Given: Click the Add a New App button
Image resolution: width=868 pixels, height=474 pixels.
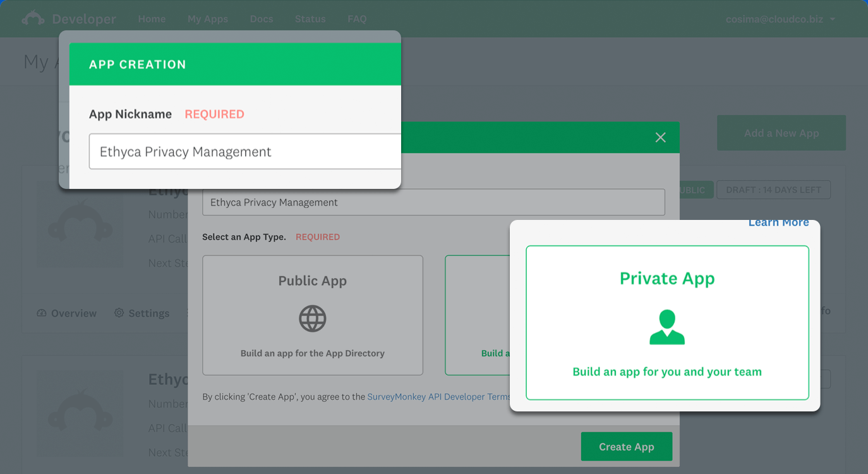Looking at the screenshot, I should point(781,133).
